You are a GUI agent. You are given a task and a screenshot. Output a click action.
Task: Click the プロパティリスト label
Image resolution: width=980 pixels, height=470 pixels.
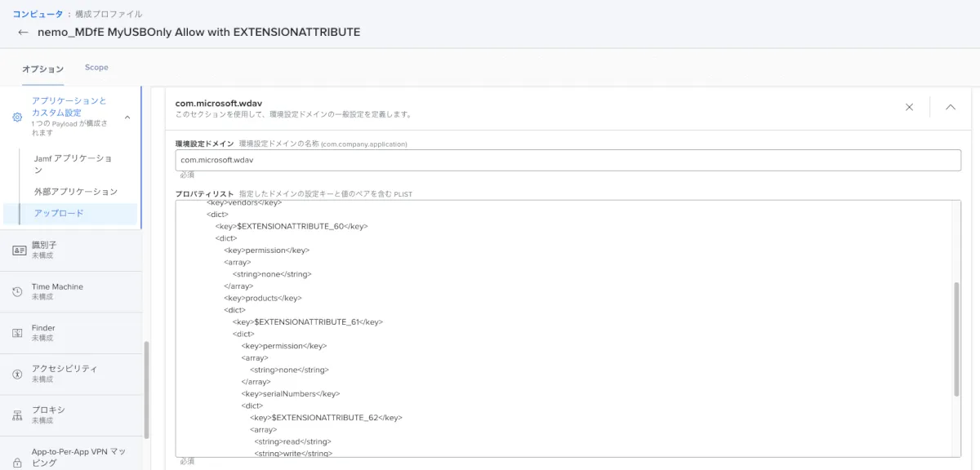coord(204,193)
